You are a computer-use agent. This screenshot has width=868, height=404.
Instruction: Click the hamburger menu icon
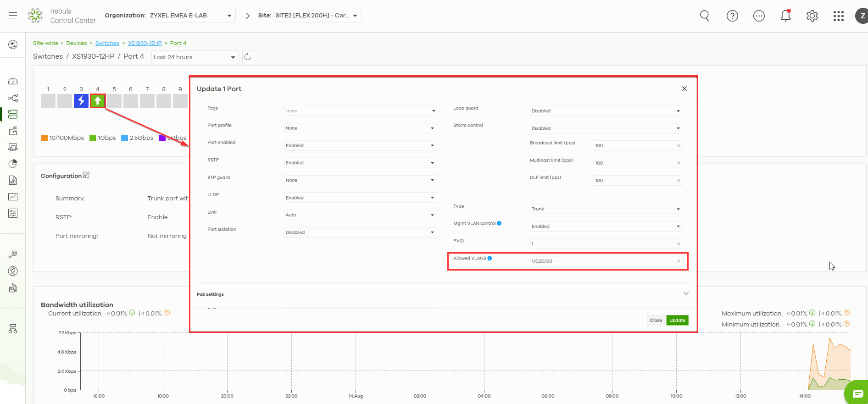(x=13, y=16)
